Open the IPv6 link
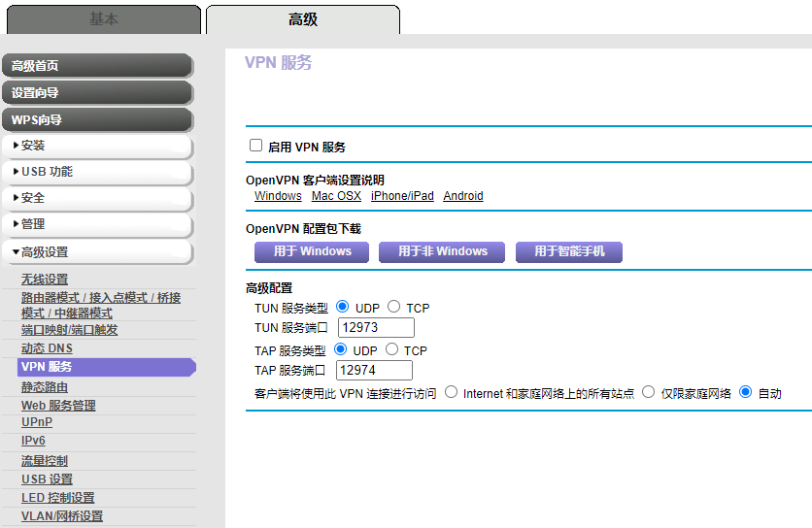 point(33,441)
